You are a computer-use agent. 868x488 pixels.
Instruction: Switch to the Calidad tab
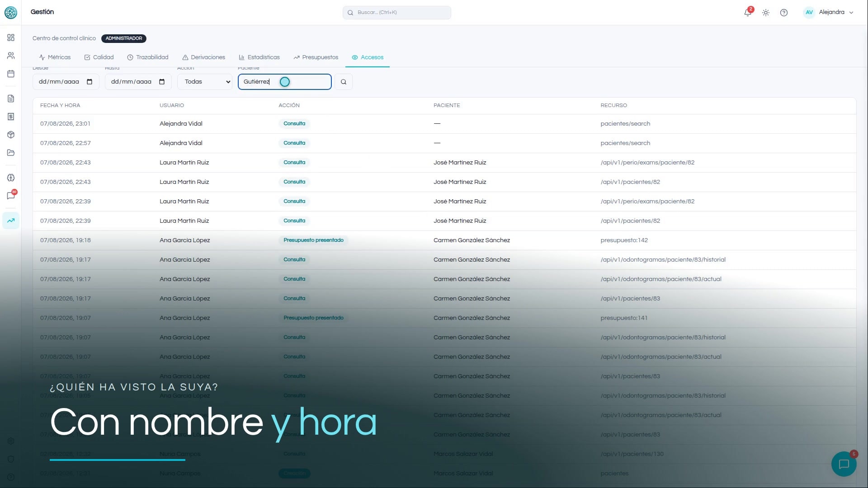coord(99,57)
